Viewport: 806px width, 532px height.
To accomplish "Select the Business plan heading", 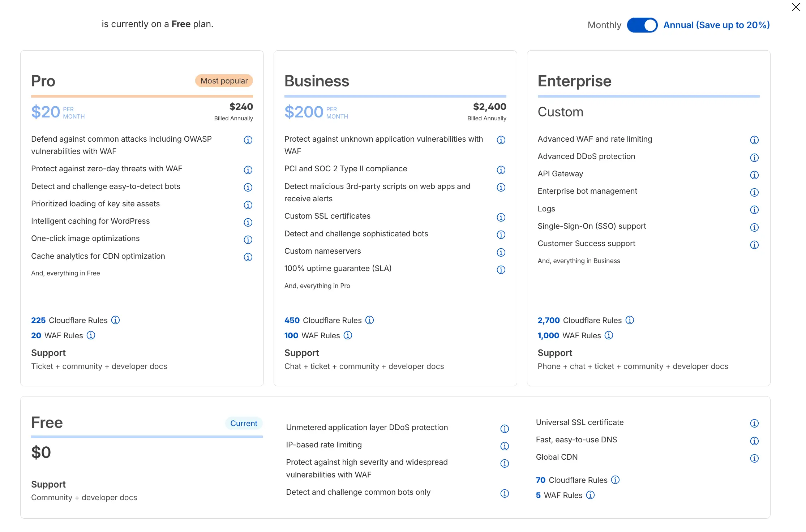I will coord(317,81).
